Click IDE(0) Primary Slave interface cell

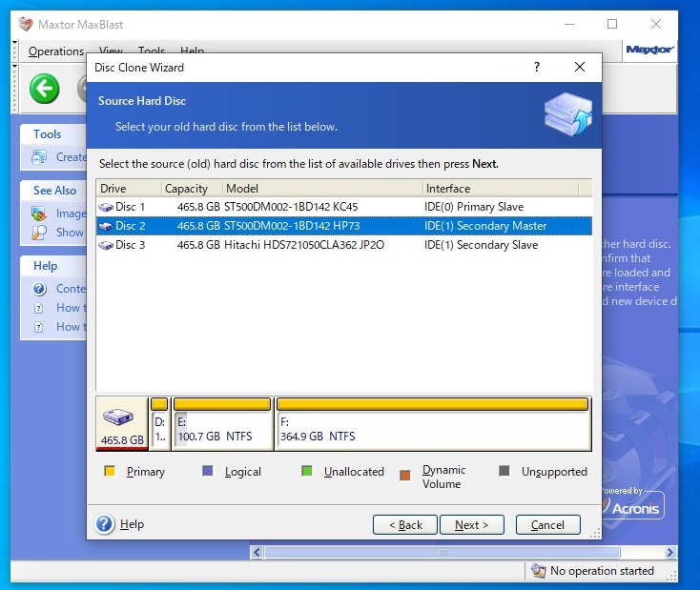(x=474, y=207)
